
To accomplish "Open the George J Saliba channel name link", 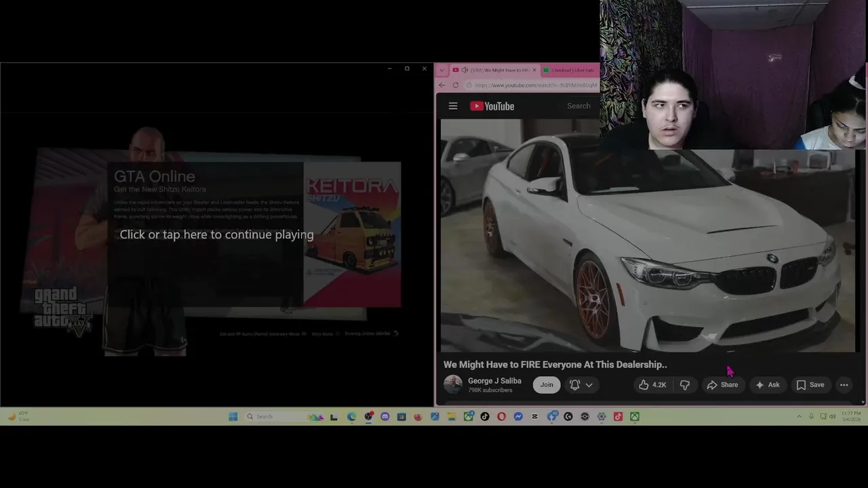I will 494,381.
